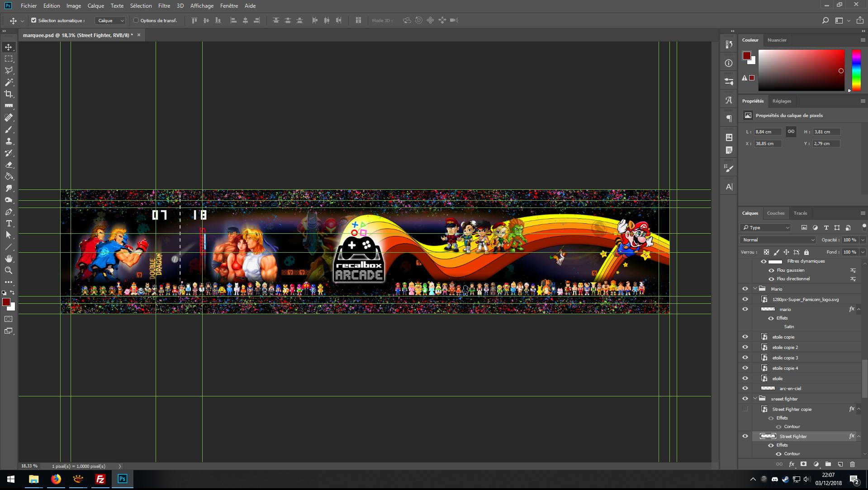Select the Rectangular Marquee tool
This screenshot has width=868, height=490.
pos(9,59)
